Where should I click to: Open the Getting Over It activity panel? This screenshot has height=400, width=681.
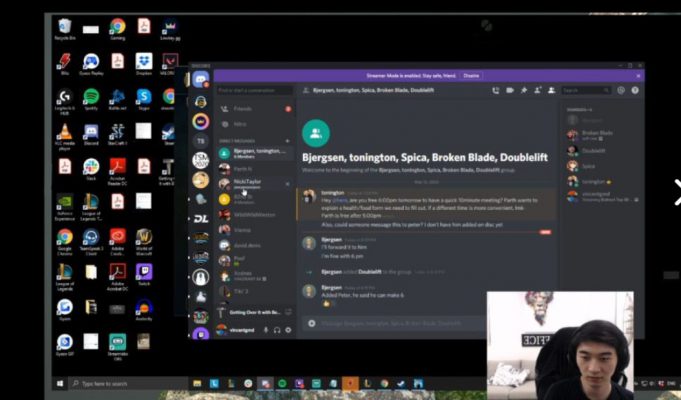click(255, 312)
